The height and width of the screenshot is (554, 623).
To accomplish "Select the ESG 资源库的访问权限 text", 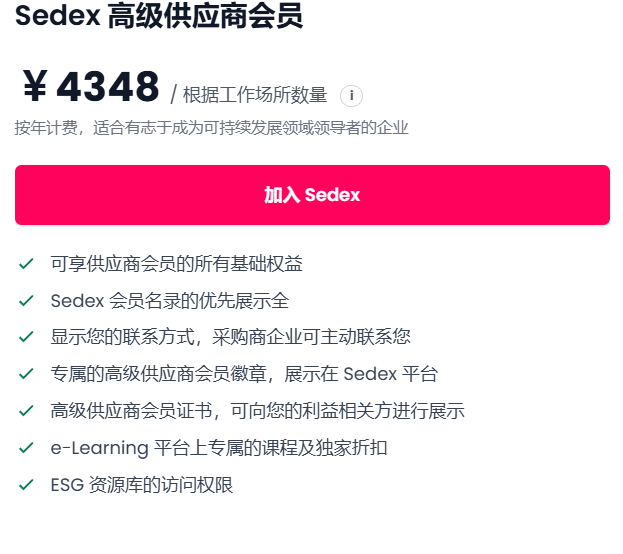I will tap(142, 485).
